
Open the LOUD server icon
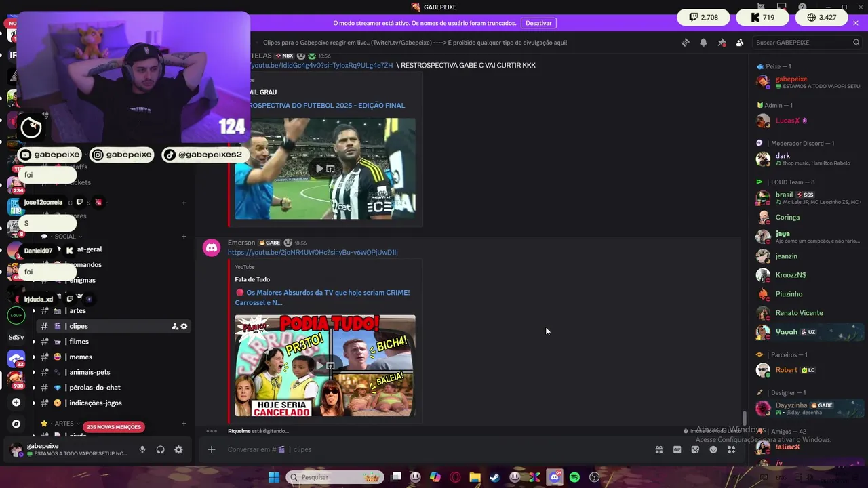point(16,315)
